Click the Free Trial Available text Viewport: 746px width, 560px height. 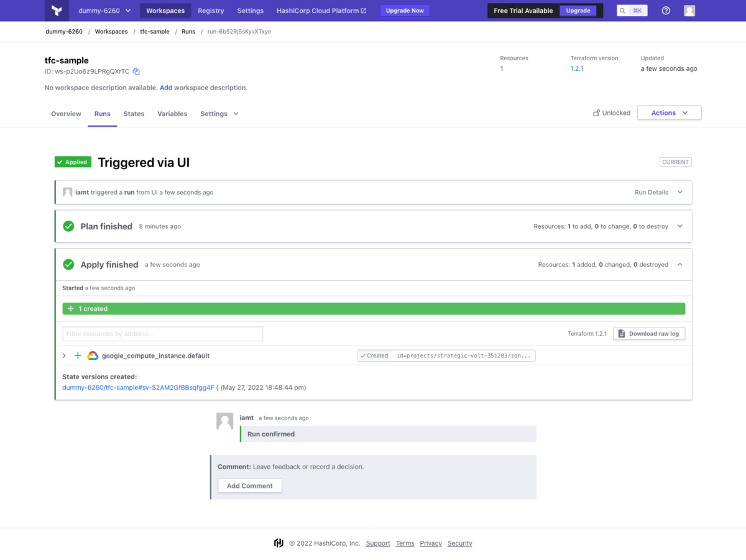(x=523, y=11)
